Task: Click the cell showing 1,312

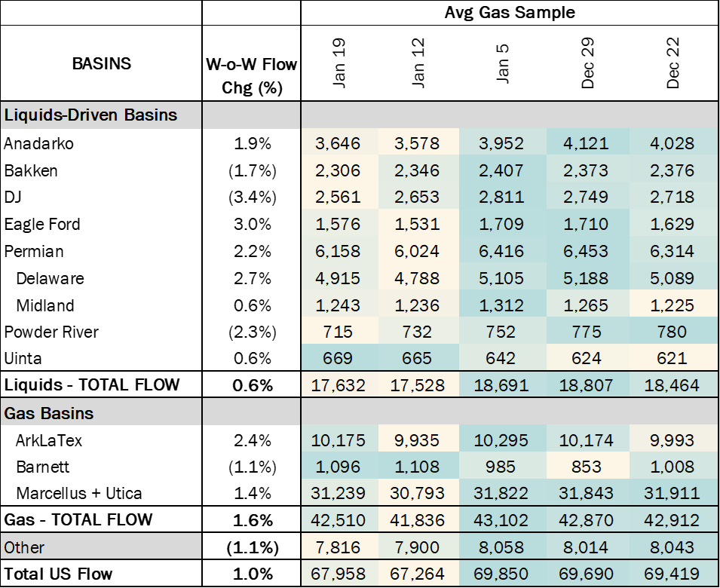Action: (501, 306)
